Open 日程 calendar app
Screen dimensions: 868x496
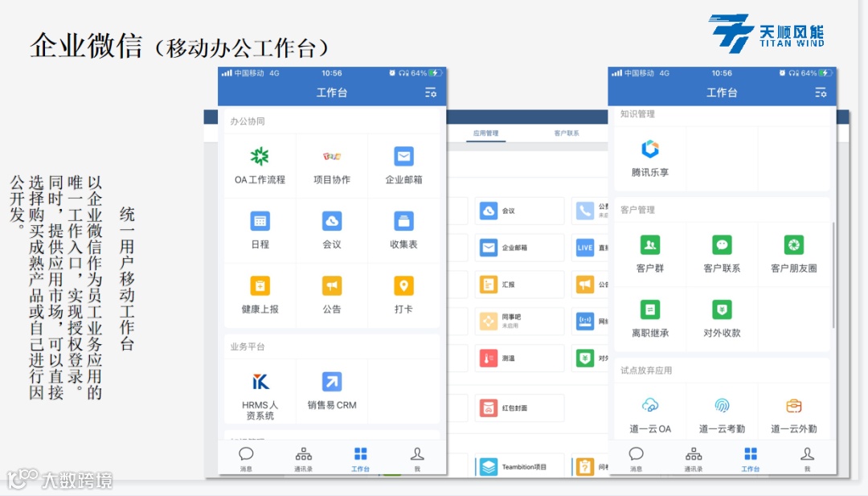(x=260, y=230)
